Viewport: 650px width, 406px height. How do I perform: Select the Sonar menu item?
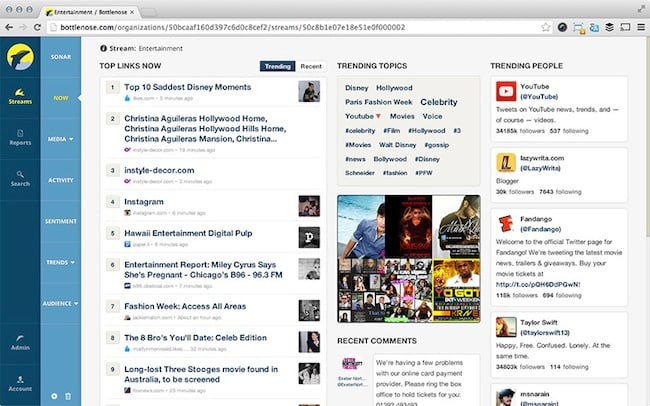[61, 57]
